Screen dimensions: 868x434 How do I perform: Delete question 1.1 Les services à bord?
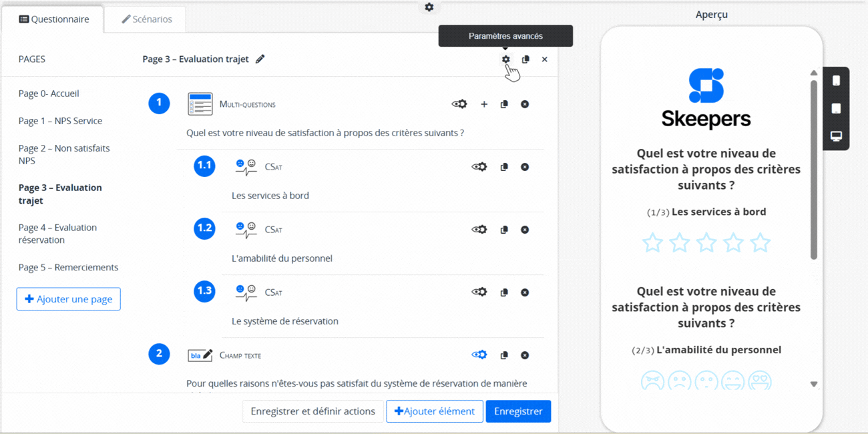pyautogui.click(x=525, y=167)
